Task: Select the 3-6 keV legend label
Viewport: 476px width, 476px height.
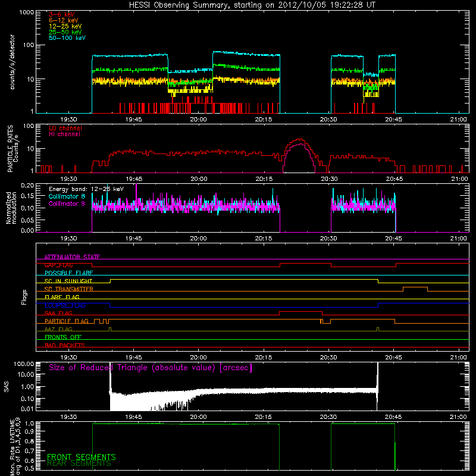Action: point(62,14)
